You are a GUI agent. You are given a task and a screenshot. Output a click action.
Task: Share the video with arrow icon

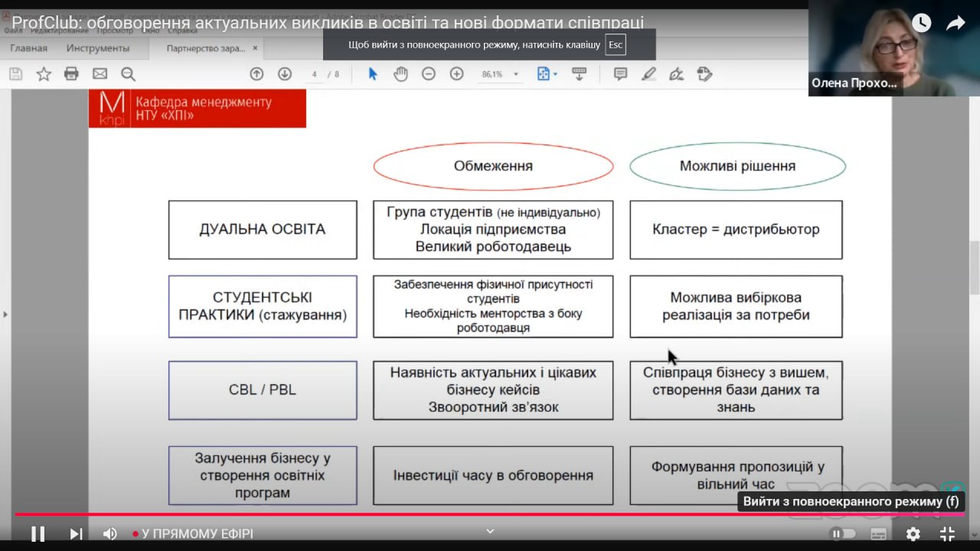click(955, 24)
